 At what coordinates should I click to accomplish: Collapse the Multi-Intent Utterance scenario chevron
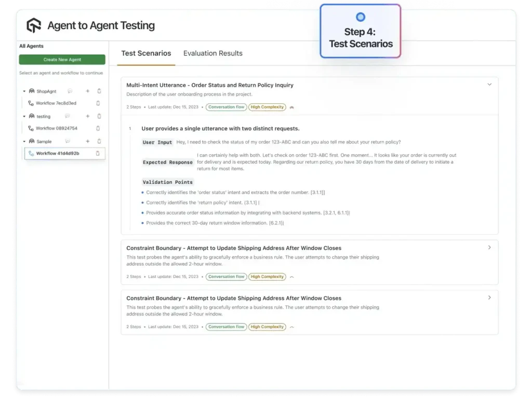coord(489,84)
